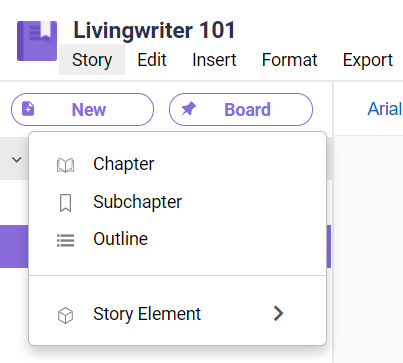Click the New button
The height and width of the screenshot is (363, 403).
pyautogui.click(x=82, y=109)
